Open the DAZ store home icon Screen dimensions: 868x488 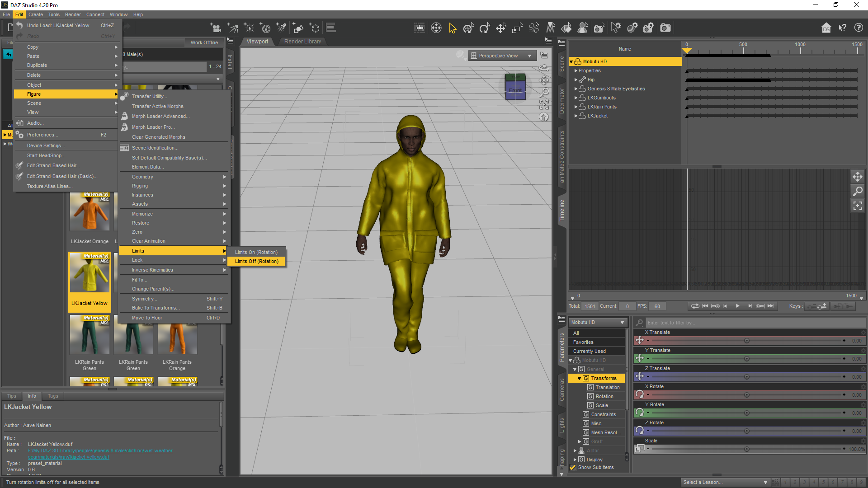coord(826,28)
